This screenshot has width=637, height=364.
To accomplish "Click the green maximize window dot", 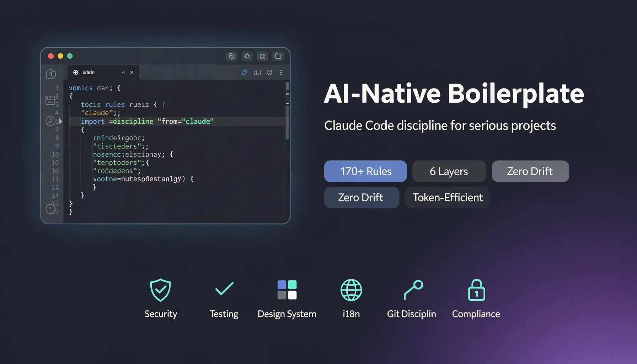I will pos(70,56).
